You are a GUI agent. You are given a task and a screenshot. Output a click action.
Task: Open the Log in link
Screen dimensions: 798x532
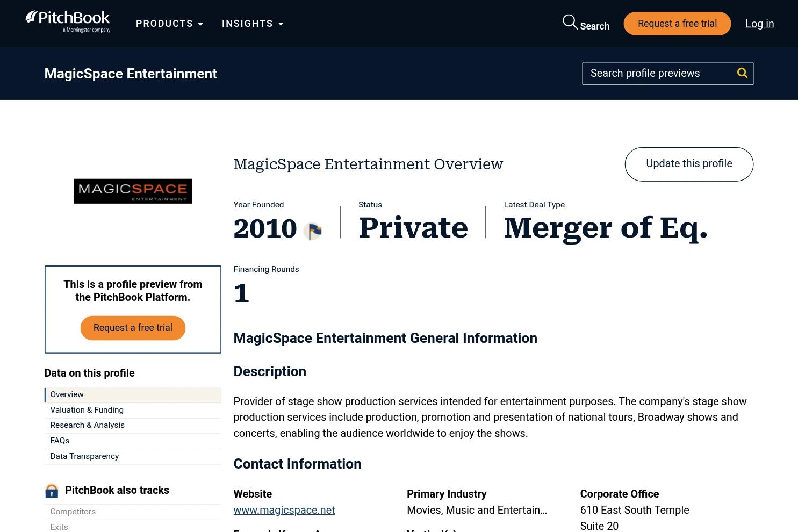click(760, 24)
